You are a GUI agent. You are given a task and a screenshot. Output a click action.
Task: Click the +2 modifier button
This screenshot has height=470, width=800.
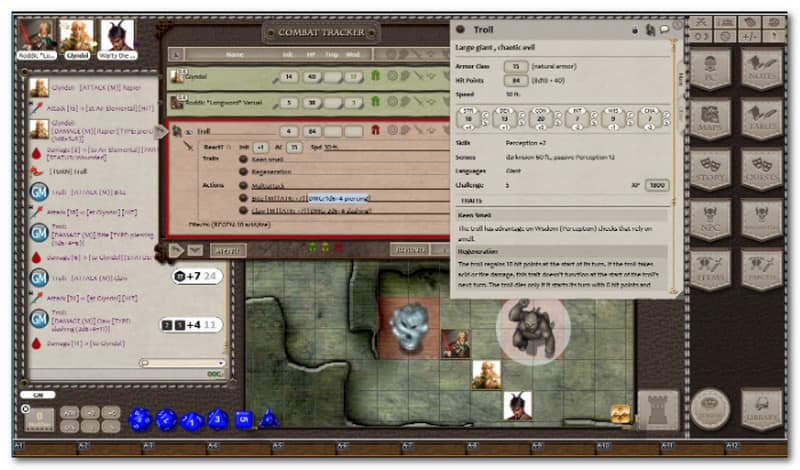tap(90, 412)
